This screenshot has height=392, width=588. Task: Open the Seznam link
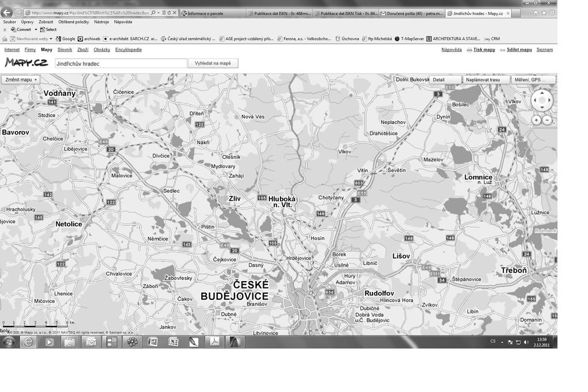coord(544,49)
